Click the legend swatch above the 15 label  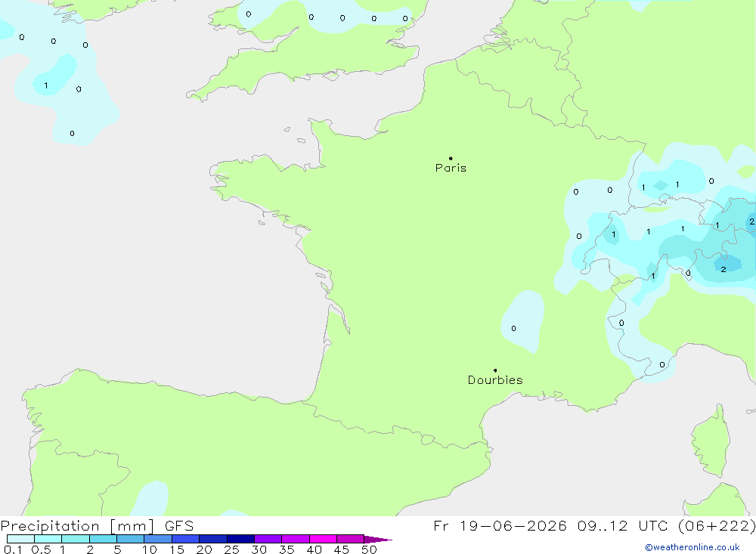coord(186,539)
